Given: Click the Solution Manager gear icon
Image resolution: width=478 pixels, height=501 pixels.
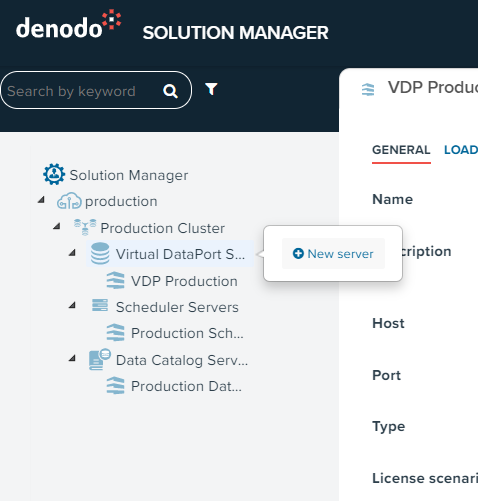Looking at the screenshot, I should [x=54, y=174].
